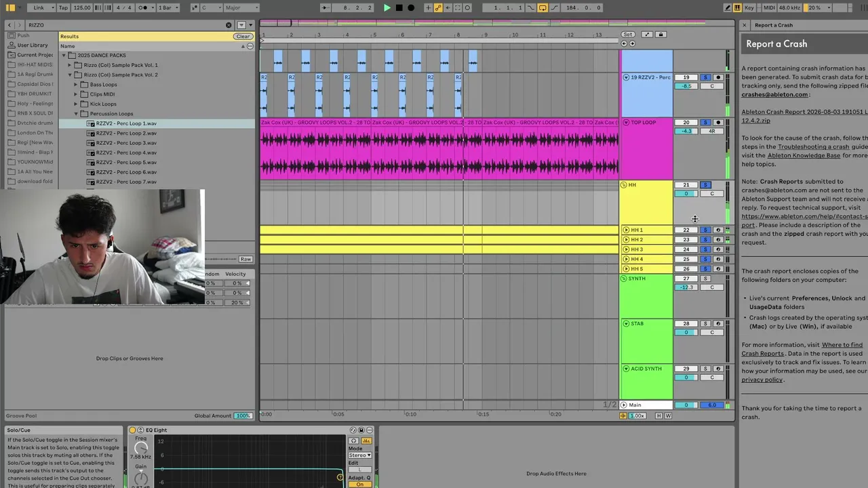868x488 pixels.
Task: Toggle automation mode button next to Set
Action: point(647,35)
